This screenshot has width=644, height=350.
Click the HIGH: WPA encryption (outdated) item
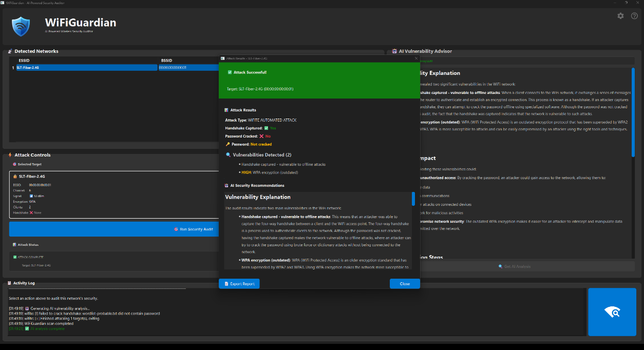click(x=270, y=172)
